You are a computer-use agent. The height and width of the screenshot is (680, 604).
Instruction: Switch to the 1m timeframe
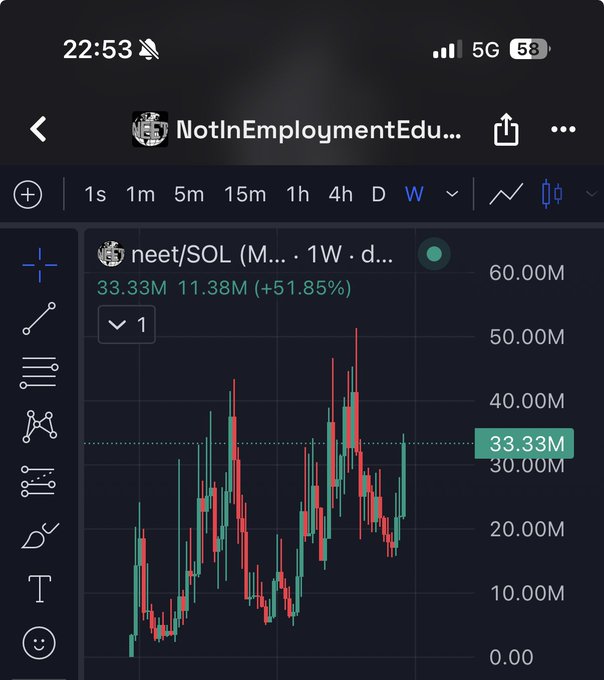tap(140, 194)
